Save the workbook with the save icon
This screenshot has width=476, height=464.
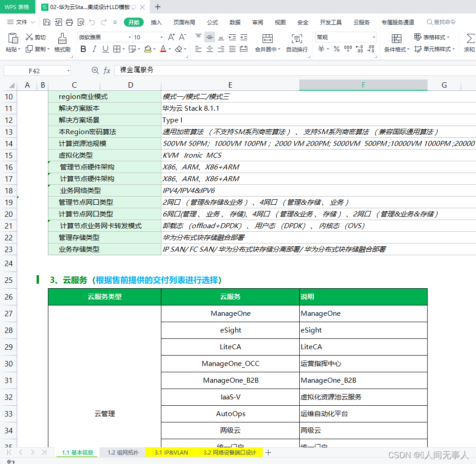pos(47,22)
